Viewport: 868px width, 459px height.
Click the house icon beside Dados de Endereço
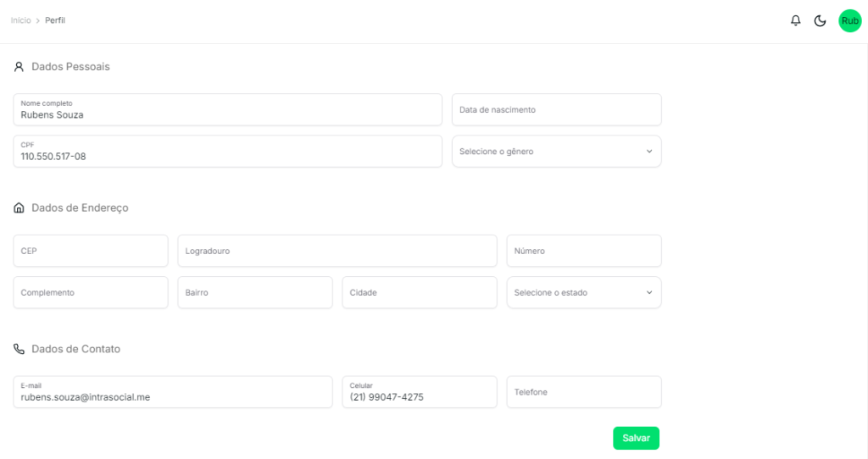tap(19, 207)
